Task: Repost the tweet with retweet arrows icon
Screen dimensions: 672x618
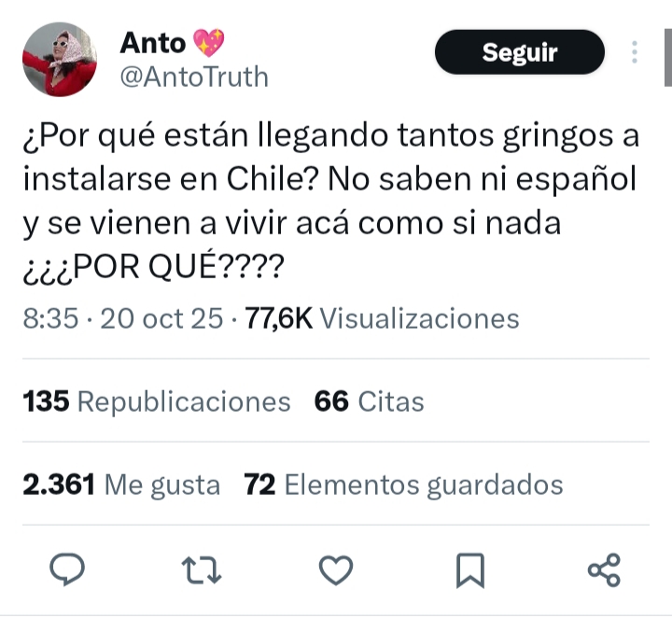Action: click(x=202, y=570)
